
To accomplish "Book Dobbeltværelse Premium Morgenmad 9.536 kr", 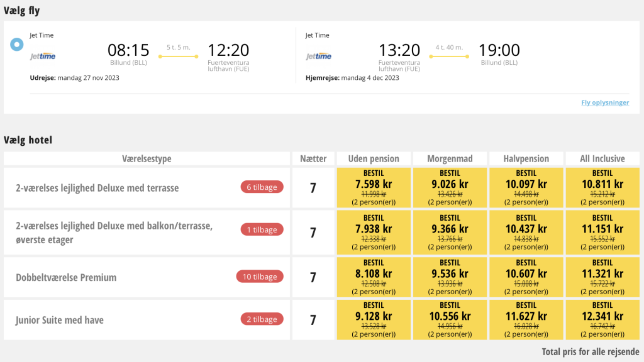I will point(450,277).
